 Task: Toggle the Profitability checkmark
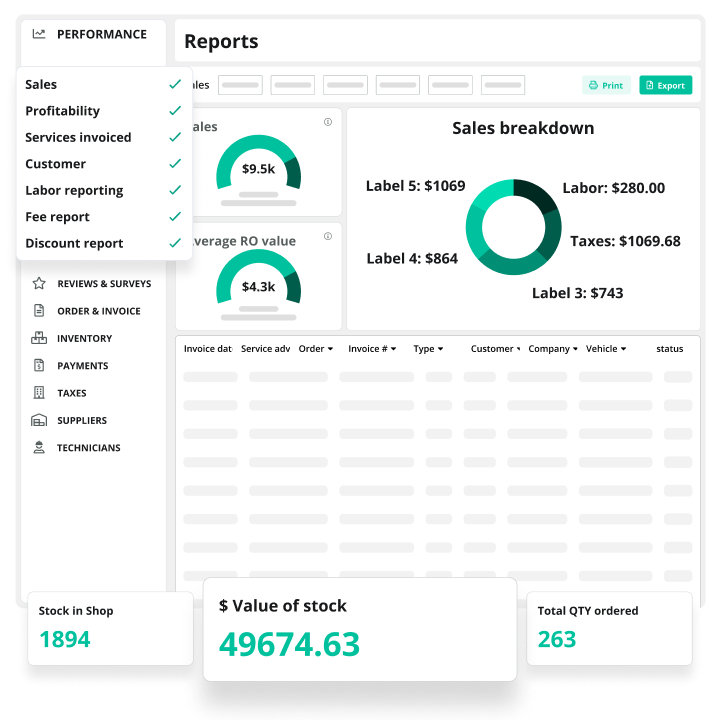[x=175, y=111]
